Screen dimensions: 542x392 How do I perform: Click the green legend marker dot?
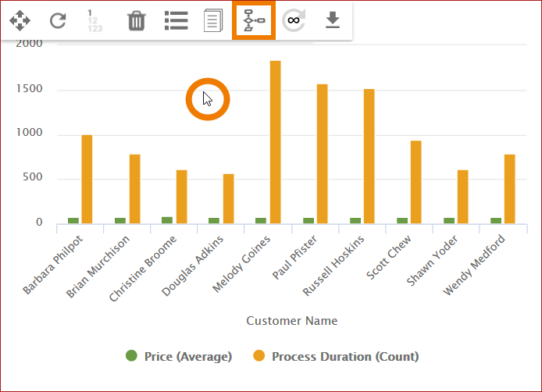tap(132, 356)
